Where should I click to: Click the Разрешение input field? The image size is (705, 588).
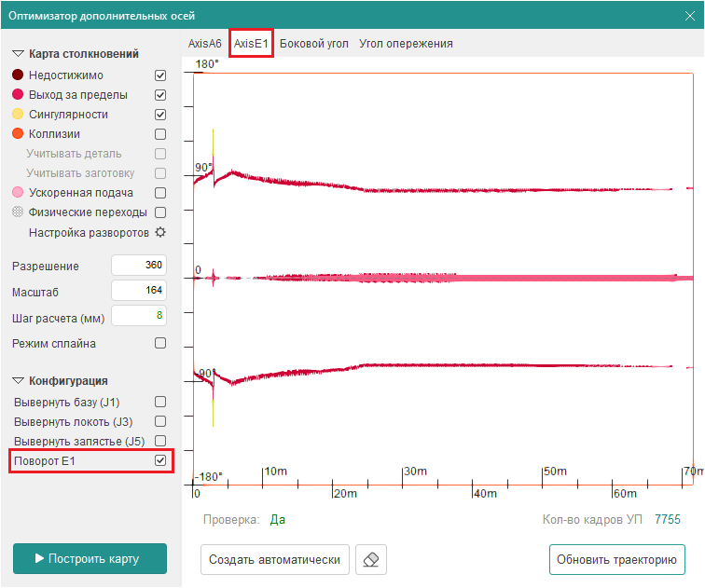pos(138,266)
